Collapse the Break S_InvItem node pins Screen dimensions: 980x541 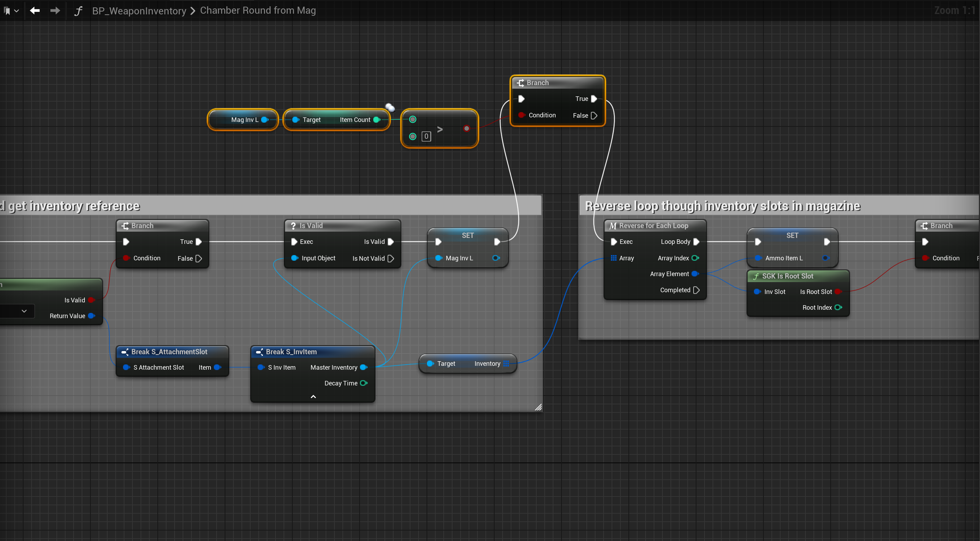click(313, 397)
